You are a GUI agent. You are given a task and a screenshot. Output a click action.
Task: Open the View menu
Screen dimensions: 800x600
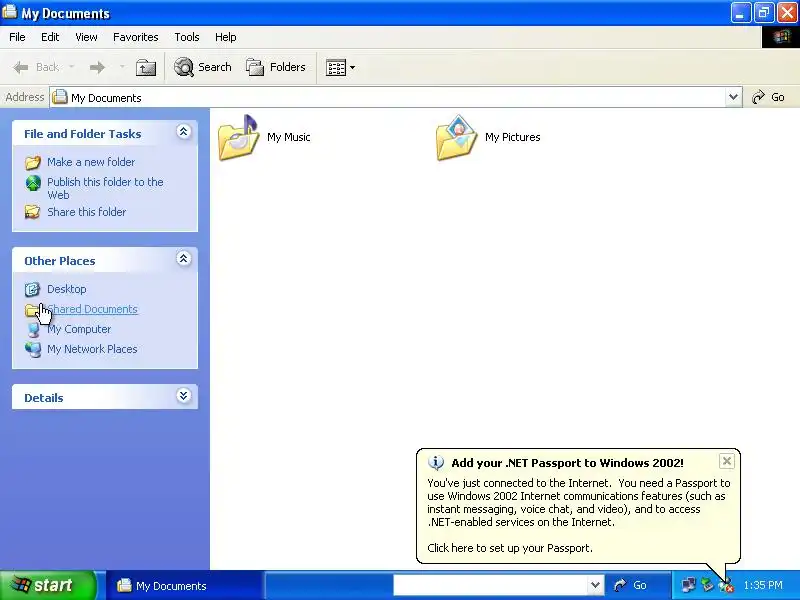point(86,37)
